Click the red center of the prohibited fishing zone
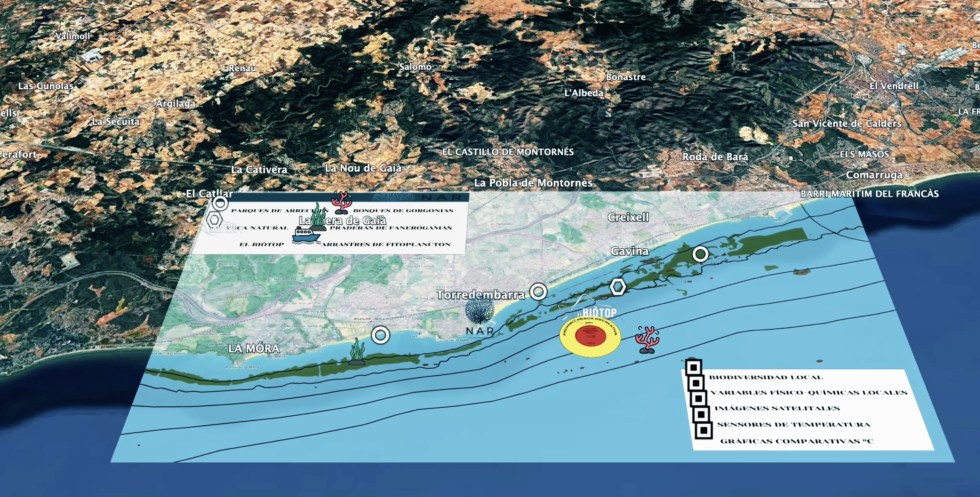This screenshot has height=497, width=980. click(590, 336)
